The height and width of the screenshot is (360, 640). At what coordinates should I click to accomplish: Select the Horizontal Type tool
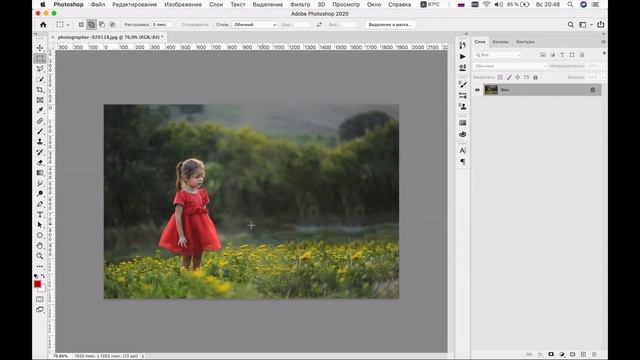tap(40, 214)
